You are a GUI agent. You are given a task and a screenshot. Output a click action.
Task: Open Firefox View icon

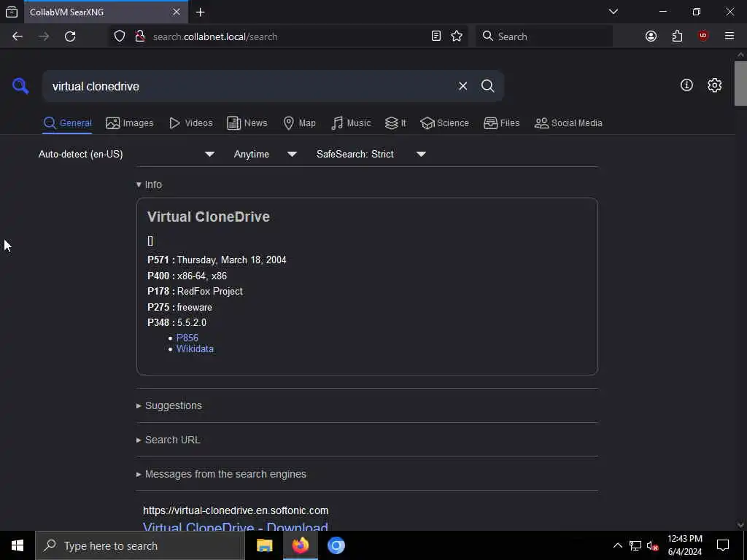pyautogui.click(x=12, y=12)
